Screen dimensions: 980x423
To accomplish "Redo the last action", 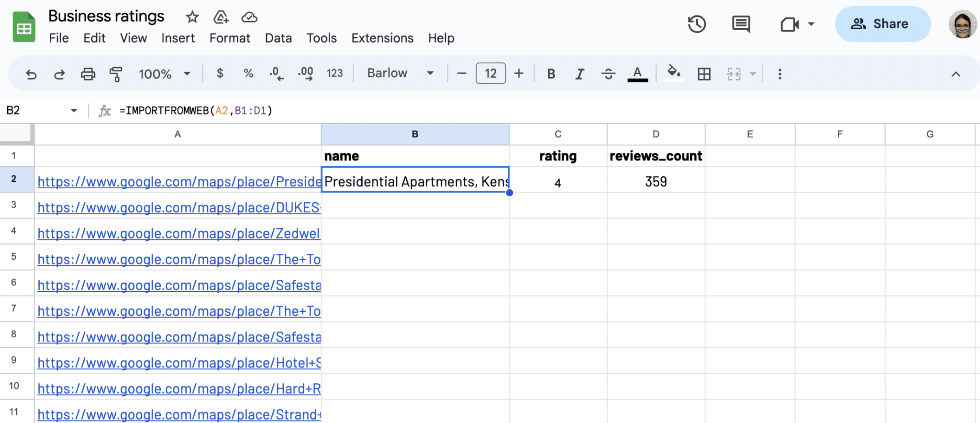I will pos(59,74).
